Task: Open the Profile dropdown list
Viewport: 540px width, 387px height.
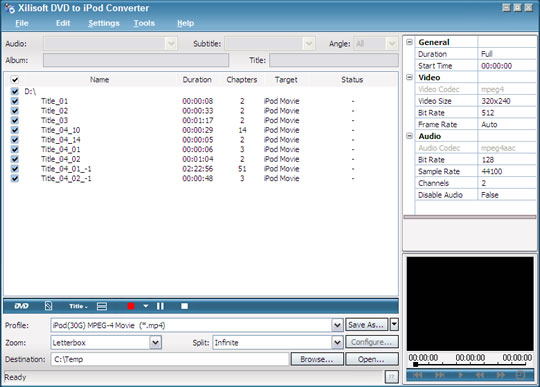Action: [x=337, y=325]
